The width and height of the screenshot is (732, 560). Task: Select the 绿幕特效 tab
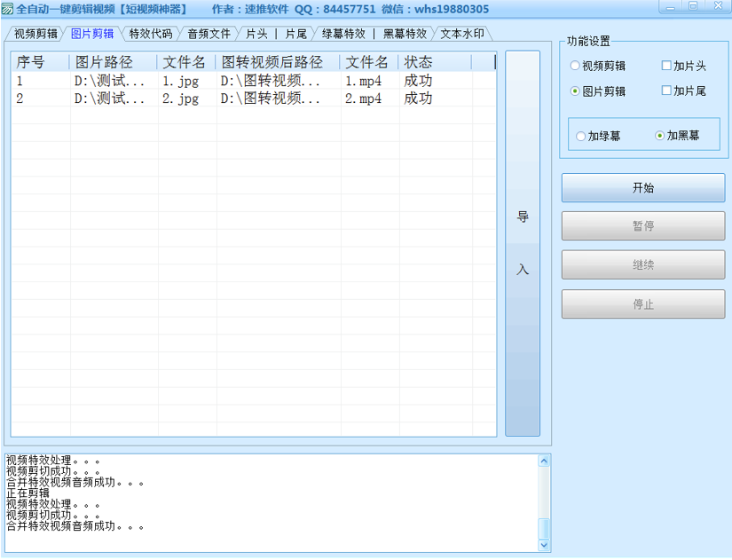tap(343, 35)
